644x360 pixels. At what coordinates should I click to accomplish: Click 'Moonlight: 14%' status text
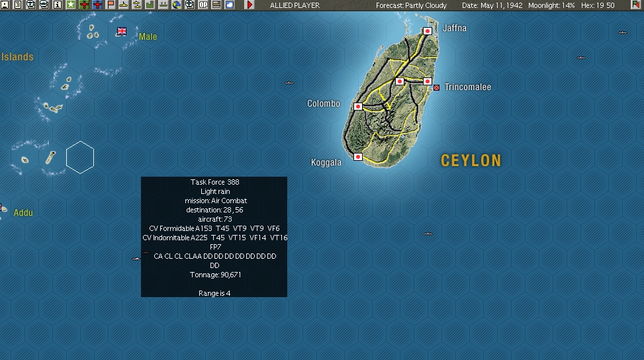click(551, 5)
